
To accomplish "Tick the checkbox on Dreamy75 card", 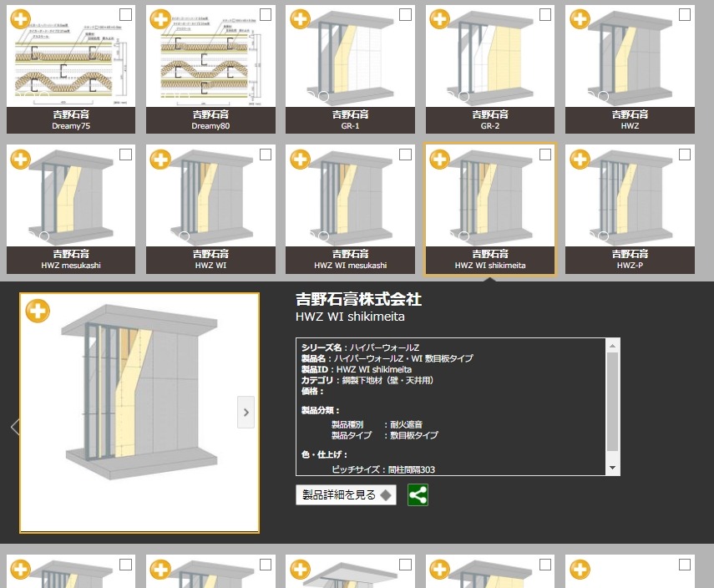I will [125, 14].
